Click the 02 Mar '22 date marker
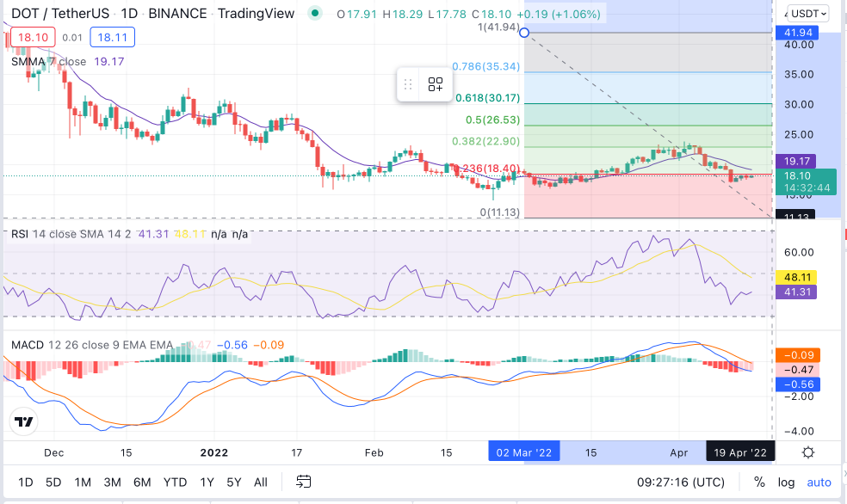847x504 pixels. (x=524, y=452)
